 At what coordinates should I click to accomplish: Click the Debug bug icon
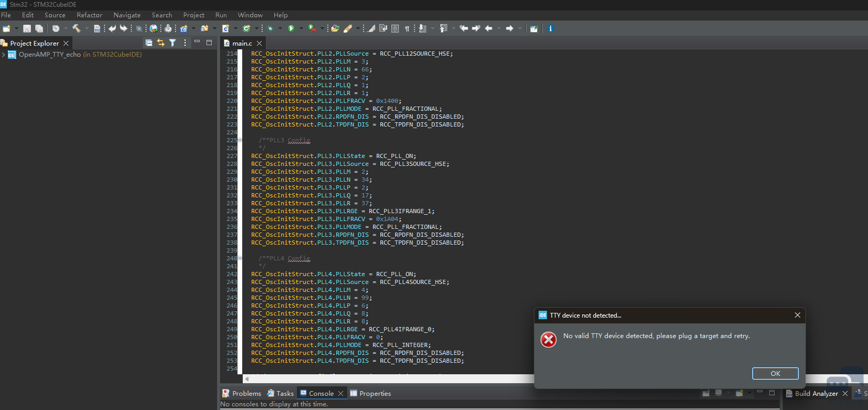(x=271, y=28)
